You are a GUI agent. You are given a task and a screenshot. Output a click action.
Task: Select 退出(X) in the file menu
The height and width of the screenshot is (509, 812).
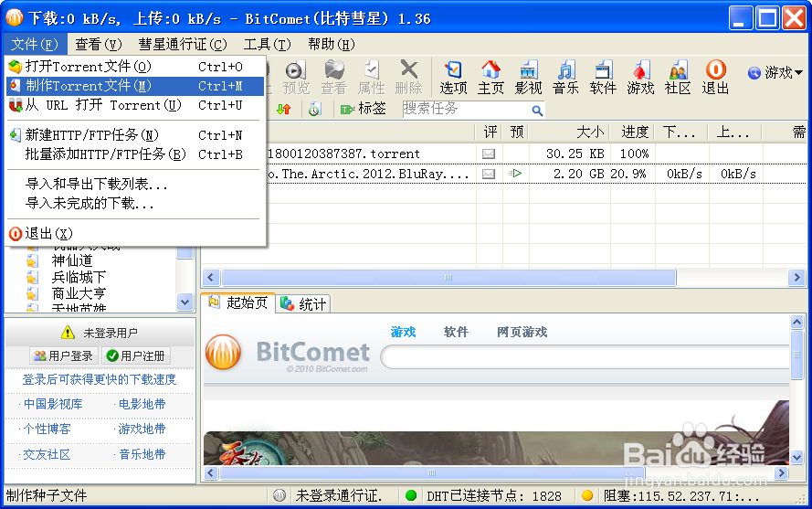pos(135,233)
